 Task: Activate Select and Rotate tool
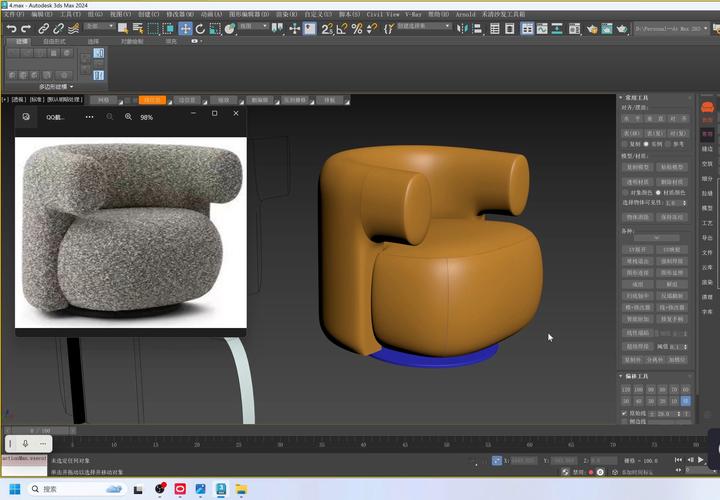pos(200,29)
